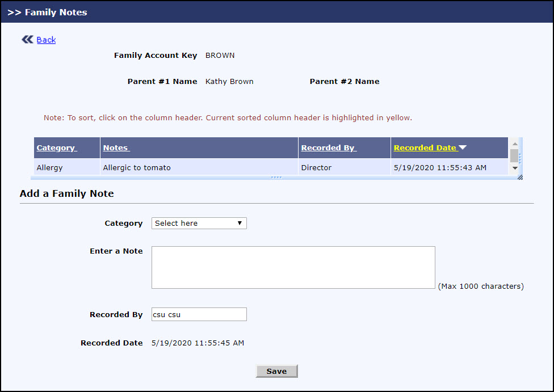Click the dotted handle on table's bottom edge
554x392 pixels.
click(276, 178)
